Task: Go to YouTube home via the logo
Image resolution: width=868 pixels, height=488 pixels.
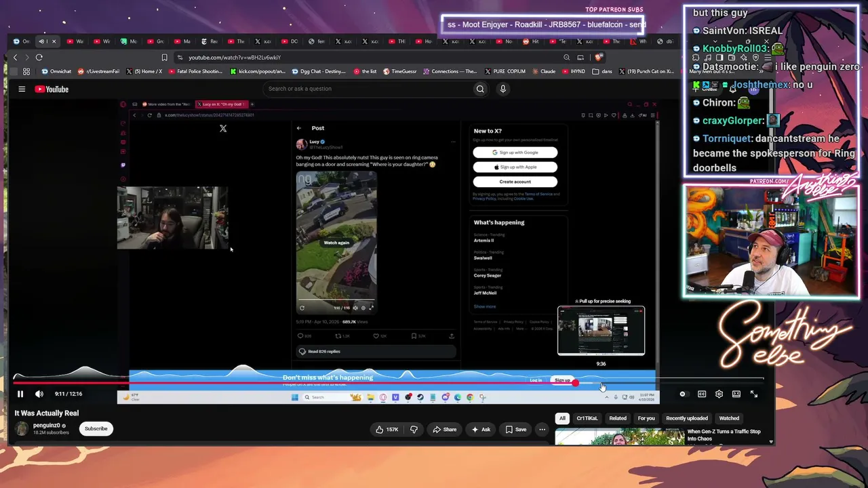Action: [x=52, y=89]
